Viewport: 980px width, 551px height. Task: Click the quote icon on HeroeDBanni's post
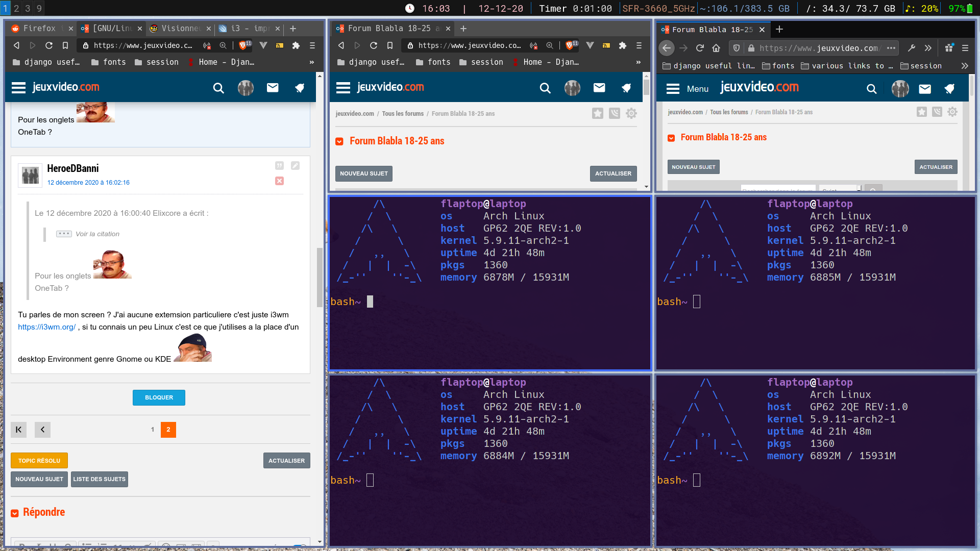pyautogui.click(x=279, y=165)
